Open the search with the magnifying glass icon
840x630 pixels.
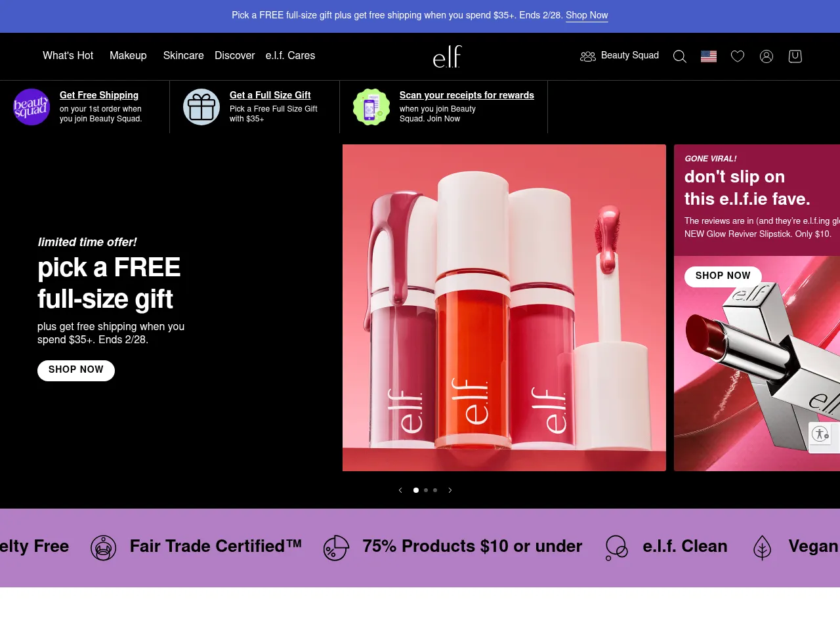click(679, 56)
